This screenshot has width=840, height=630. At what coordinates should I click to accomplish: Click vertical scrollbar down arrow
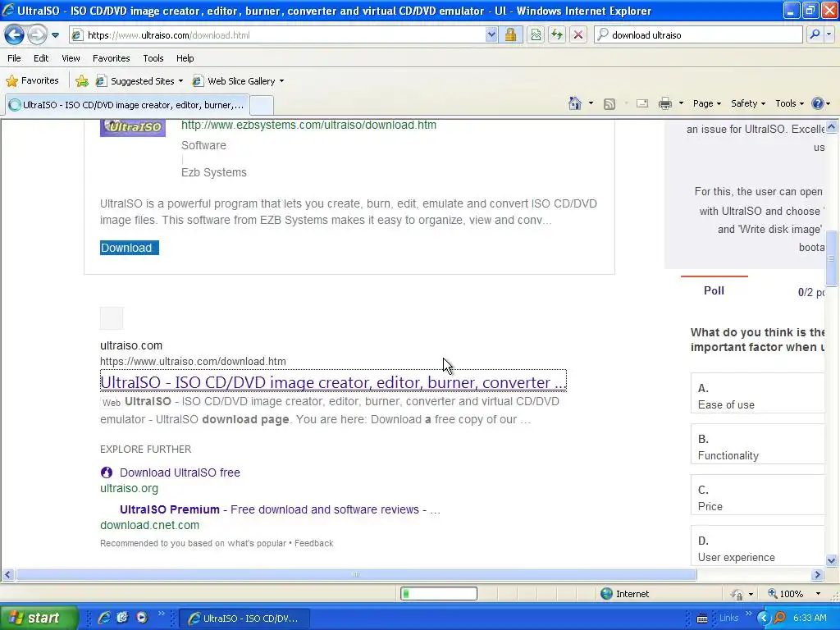click(832, 561)
